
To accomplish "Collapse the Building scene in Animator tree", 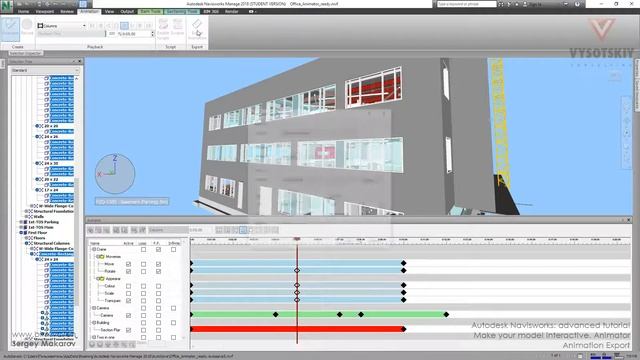I will 94,323.
